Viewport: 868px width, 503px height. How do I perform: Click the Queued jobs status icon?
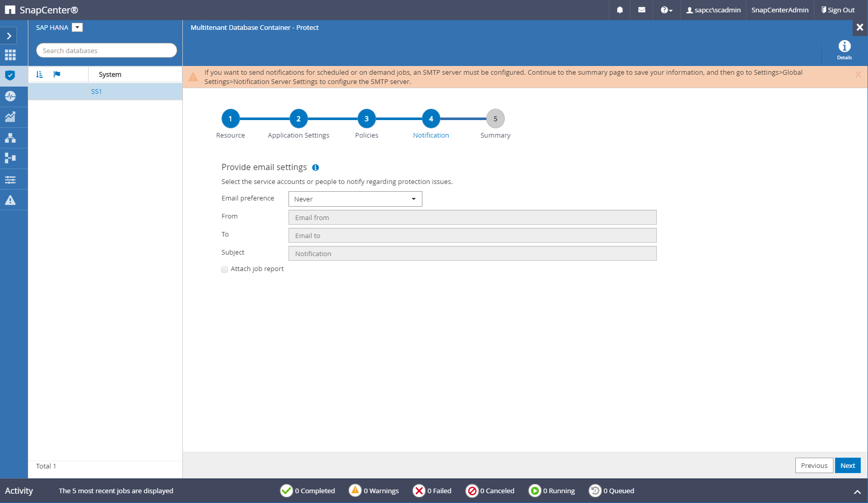pyautogui.click(x=595, y=491)
